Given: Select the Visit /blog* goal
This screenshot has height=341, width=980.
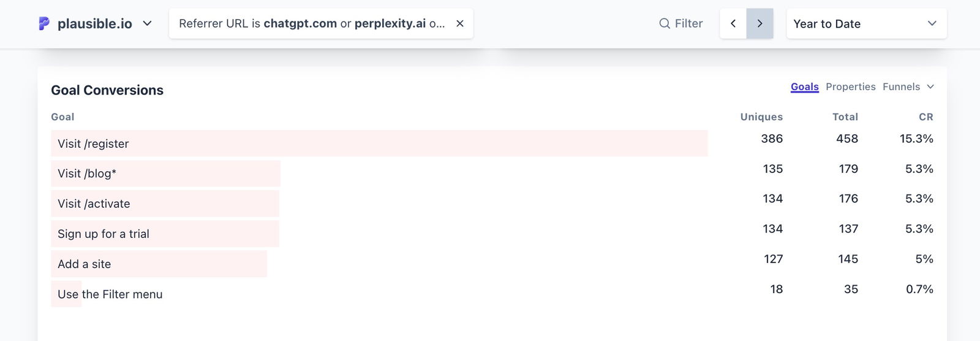Looking at the screenshot, I should point(87,174).
